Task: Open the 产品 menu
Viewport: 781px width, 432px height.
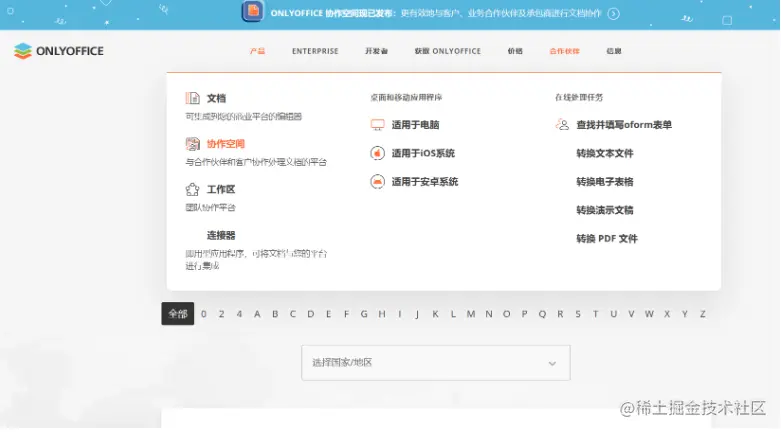Action: [x=258, y=51]
